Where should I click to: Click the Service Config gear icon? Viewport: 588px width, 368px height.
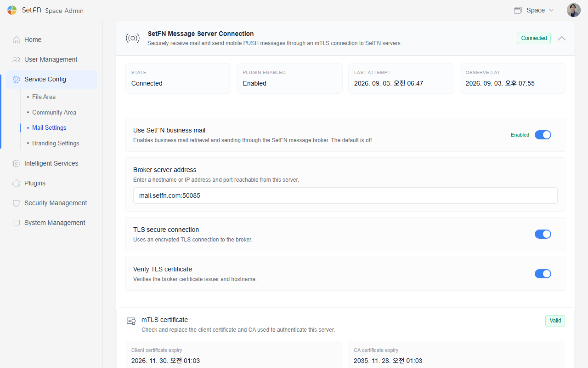tap(17, 79)
